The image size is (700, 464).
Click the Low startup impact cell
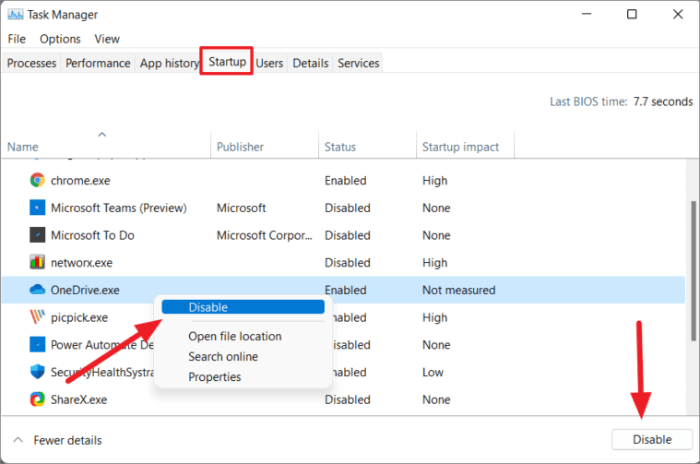[433, 372]
